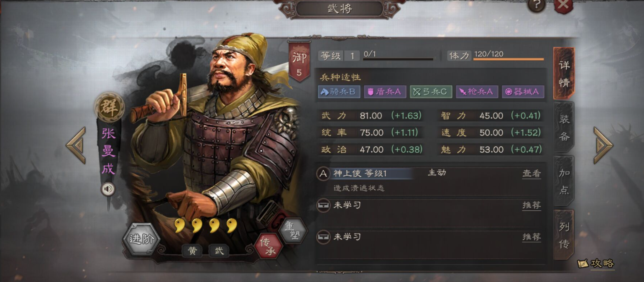Viewport: 644px width, 282px height.
Task: Select the 弓兵C troop aptitude badge
Action: 431,92
